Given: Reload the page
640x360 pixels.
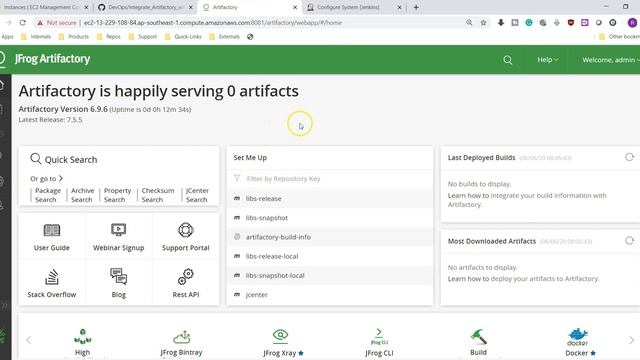Looking at the screenshot, I should (22, 23).
